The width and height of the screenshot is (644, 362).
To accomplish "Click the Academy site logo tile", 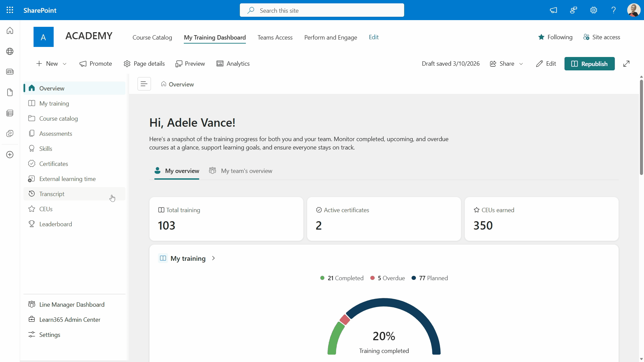I will tap(44, 37).
